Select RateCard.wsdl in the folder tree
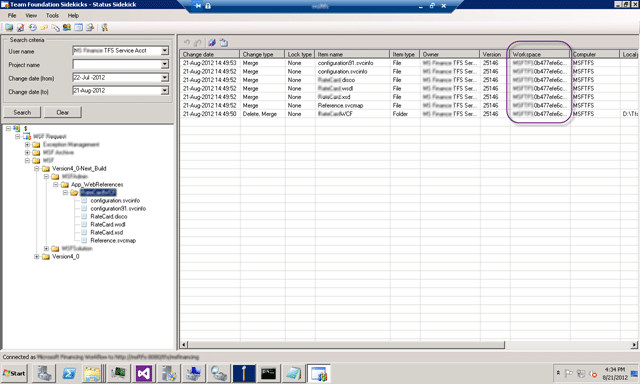 pos(108,224)
